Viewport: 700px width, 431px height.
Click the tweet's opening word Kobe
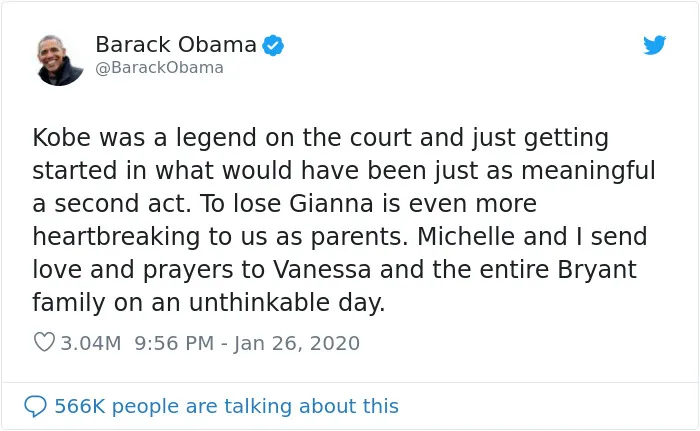(x=62, y=137)
